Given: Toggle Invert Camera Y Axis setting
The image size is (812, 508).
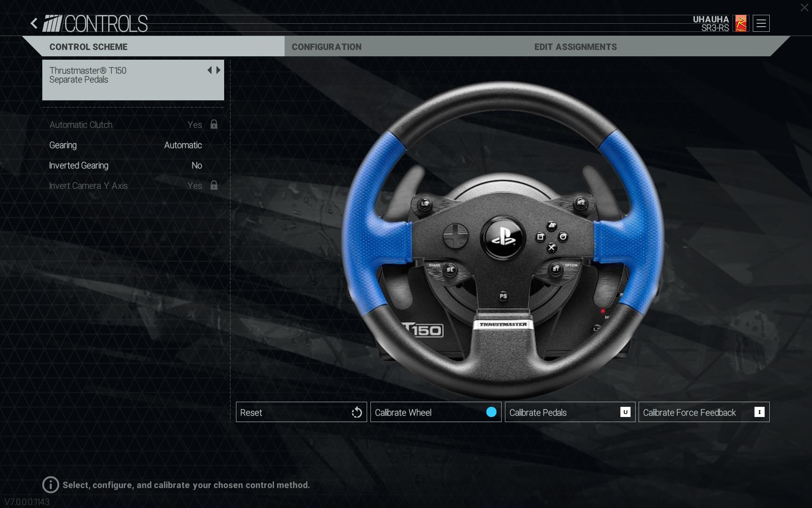Looking at the screenshot, I should (x=195, y=186).
